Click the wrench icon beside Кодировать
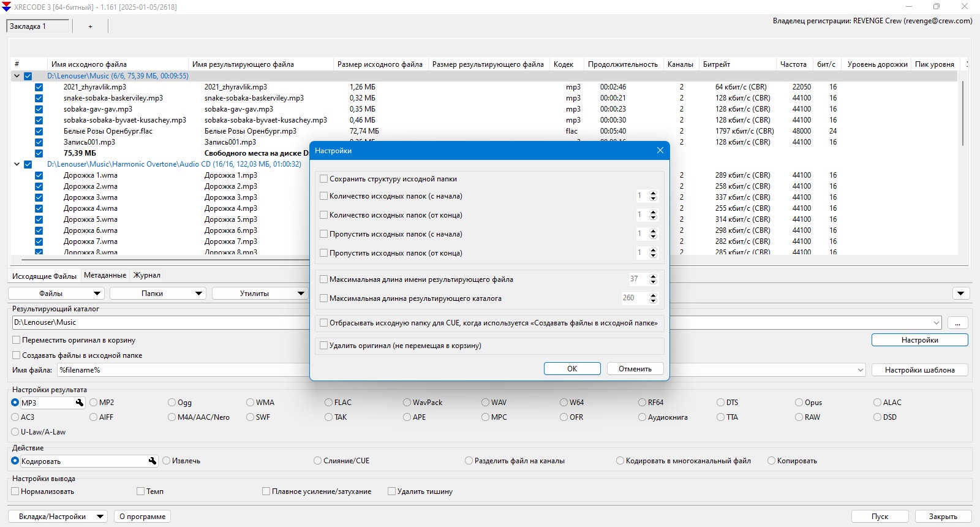This screenshot has height=527, width=980. tap(153, 461)
